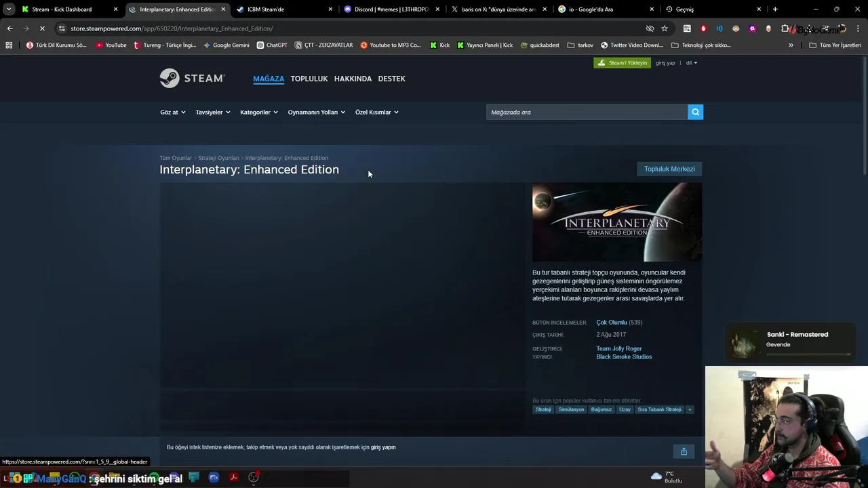The width and height of the screenshot is (868, 488).
Task: Open the DESTEK page
Action: (391, 79)
